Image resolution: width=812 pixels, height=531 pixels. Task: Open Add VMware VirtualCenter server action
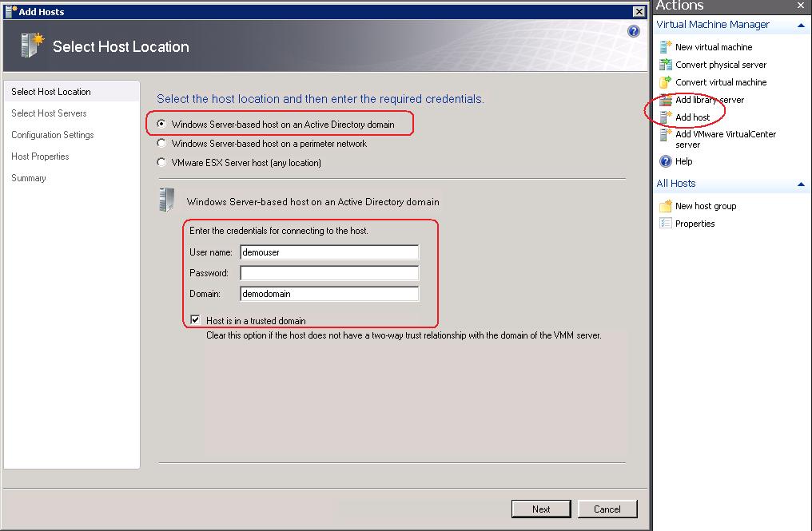tap(726, 139)
